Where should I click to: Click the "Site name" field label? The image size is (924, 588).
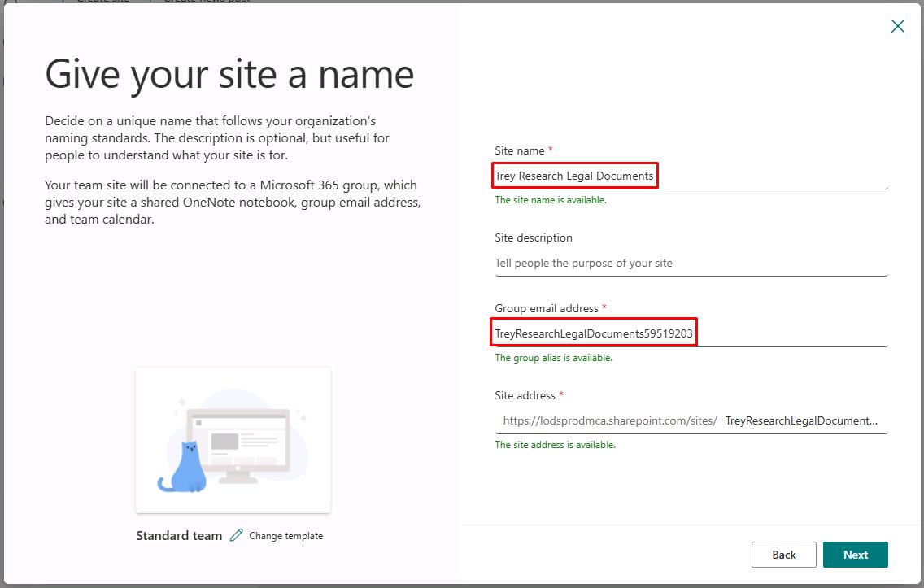[519, 150]
